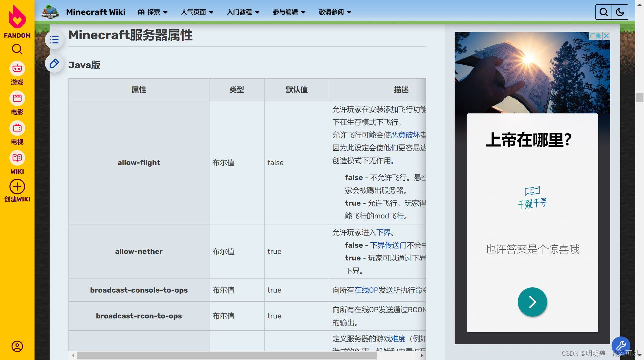Select the broadcast-rcon-to-ops cell

tap(139, 316)
